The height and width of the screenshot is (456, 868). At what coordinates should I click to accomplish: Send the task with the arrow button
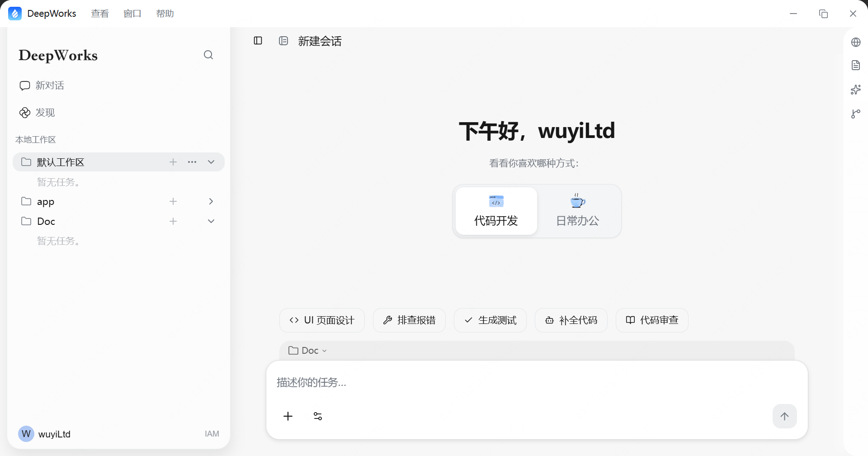(x=784, y=416)
